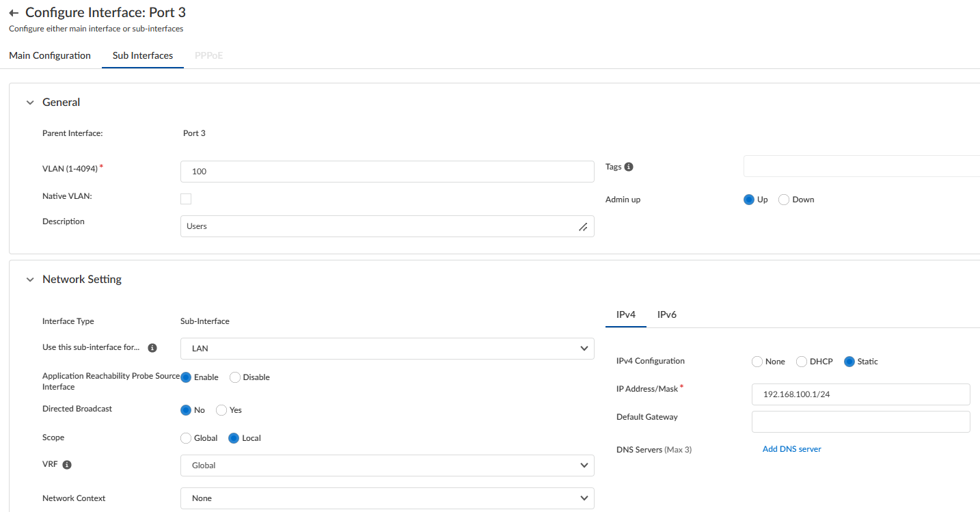This screenshot has height=512, width=980.
Task: Click the info icon next to Use this sub-interface
Action: point(153,347)
